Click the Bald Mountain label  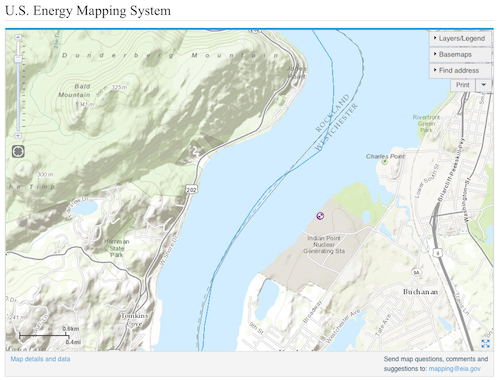75,91
